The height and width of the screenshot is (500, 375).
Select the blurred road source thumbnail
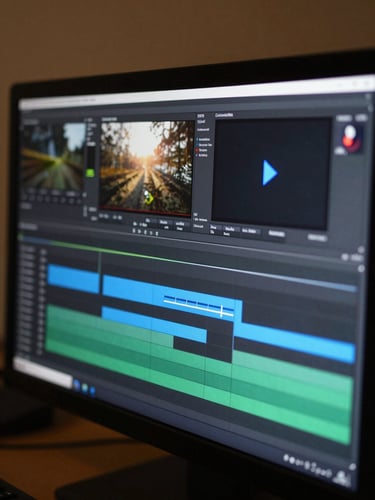click(x=53, y=157)
